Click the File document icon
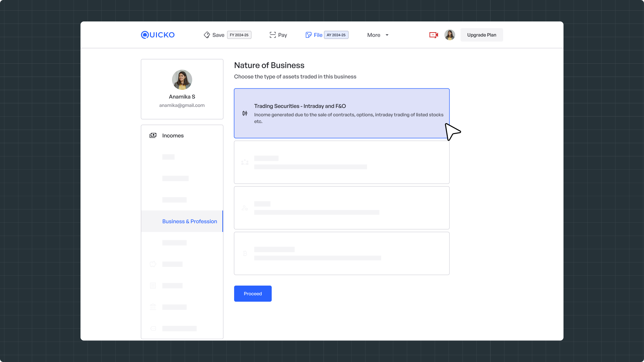Screen dimensions: 644x362 (x=308, y=35)
